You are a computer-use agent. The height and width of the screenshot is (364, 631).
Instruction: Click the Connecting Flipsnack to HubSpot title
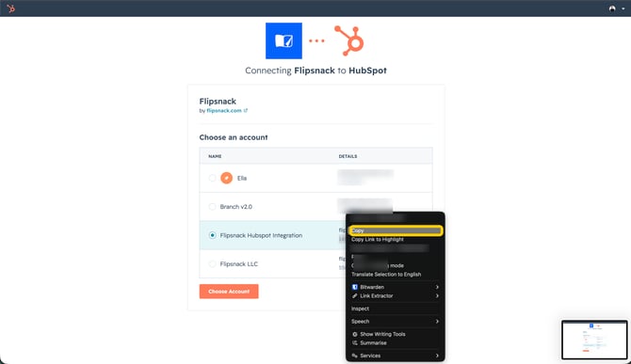(315, 71)
